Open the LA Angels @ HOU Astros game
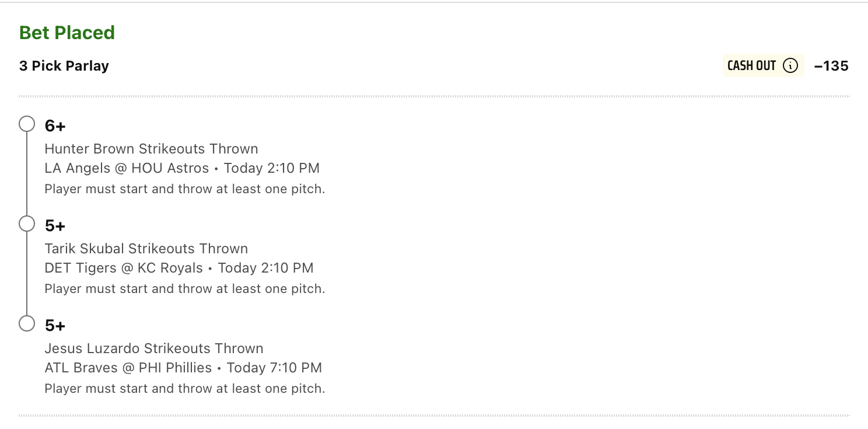868x429 pixels. coord(127,168)
